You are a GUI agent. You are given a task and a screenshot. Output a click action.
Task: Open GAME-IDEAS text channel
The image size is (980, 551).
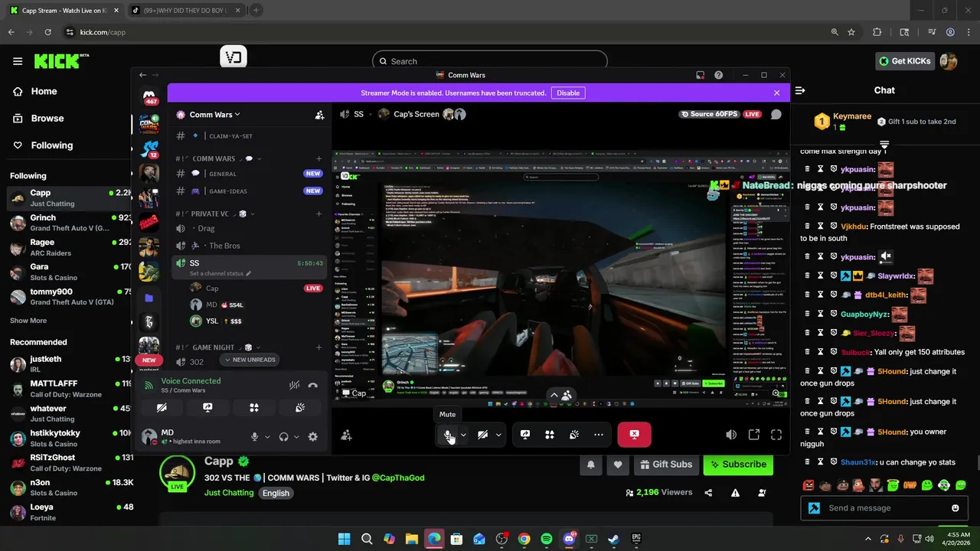click(249, 191)
